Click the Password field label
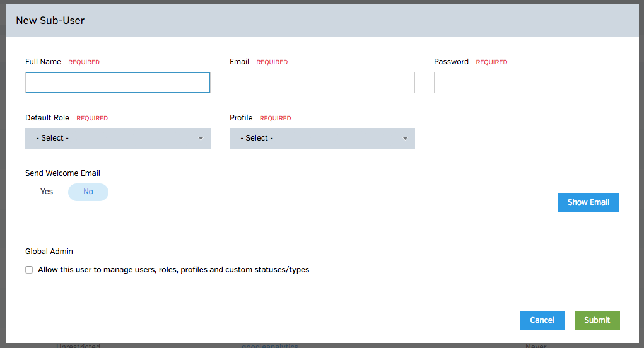Viewport: 644px width, 348px height. point(451,62)
